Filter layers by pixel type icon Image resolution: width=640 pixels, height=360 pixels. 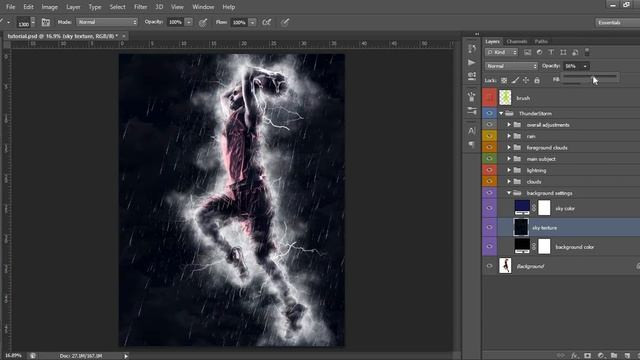527,52
